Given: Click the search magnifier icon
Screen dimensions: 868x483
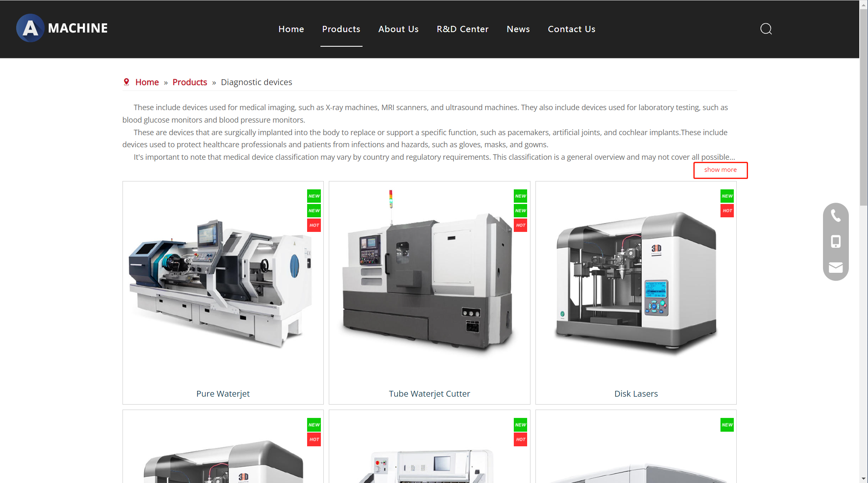Looking at the screenshot, I should point(766,29).
